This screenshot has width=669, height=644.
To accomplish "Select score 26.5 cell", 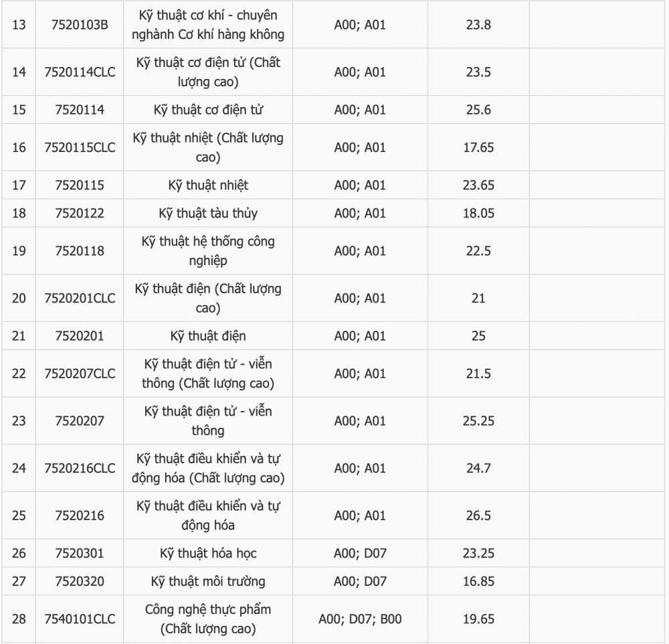I will (478, 515).
